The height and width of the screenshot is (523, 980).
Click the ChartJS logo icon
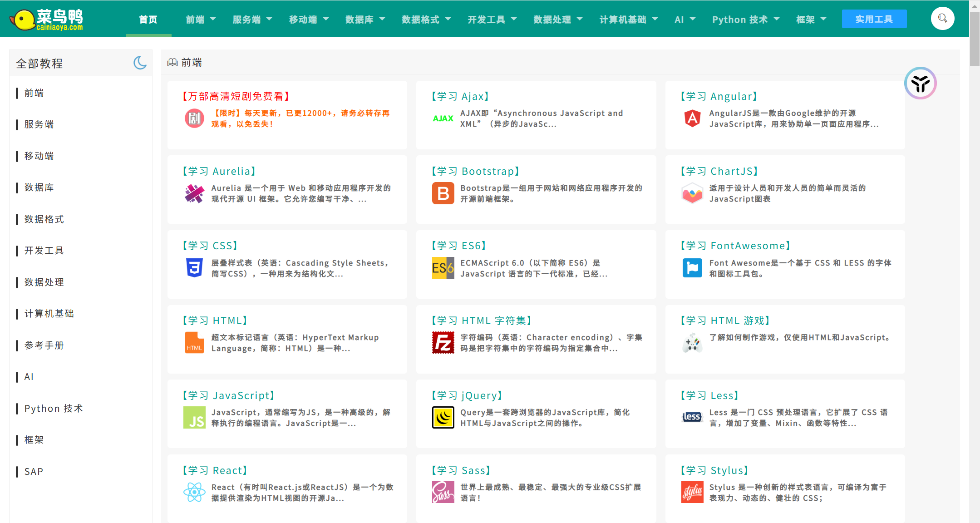692,193
